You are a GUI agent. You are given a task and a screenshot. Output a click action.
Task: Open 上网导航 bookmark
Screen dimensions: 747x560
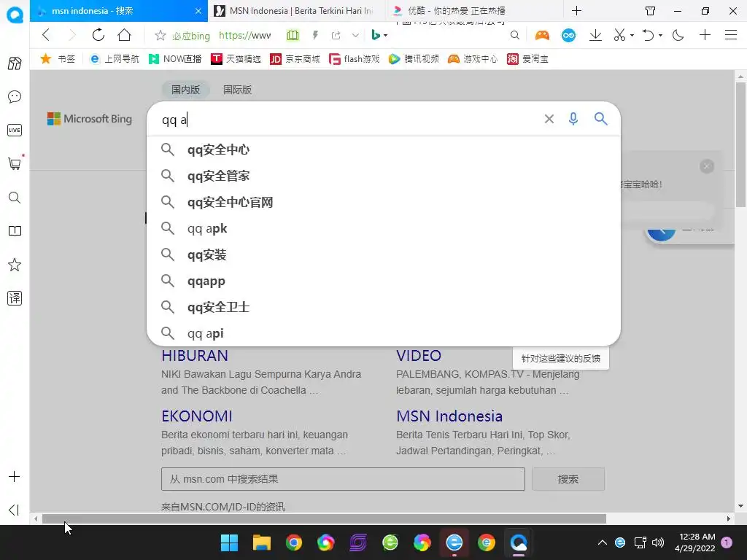coord(115,58)
